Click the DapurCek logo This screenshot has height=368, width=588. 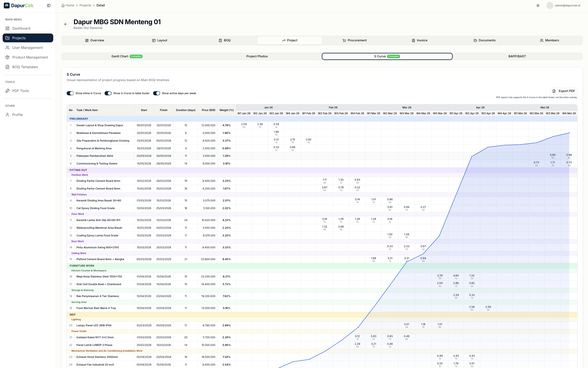[x=19, y=5]
